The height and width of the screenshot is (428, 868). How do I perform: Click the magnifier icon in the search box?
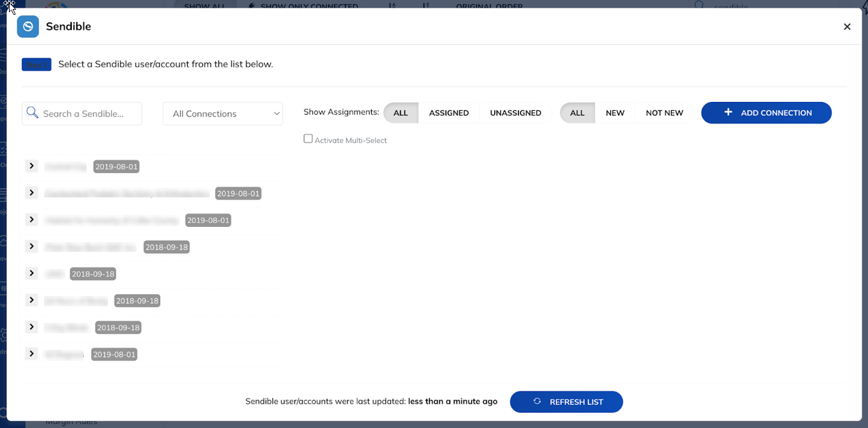pos(32,113)
